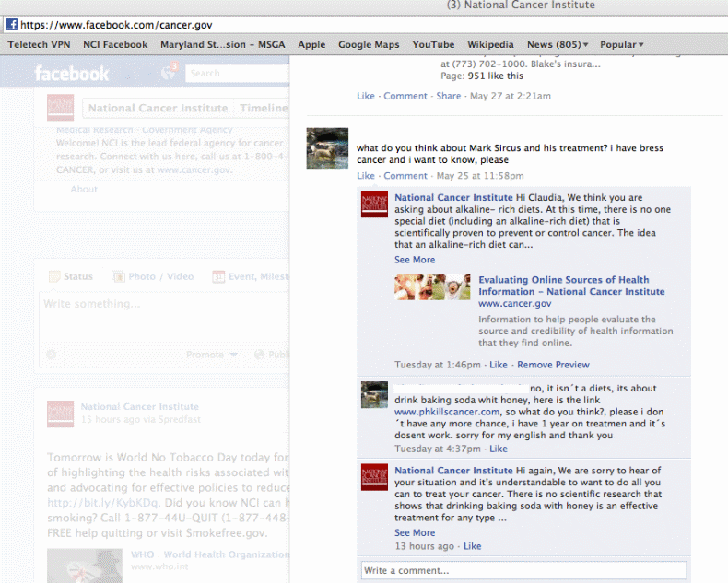Open Evaluating Online Sources of Health Information link
Viewport: 728px width, 583px height.
(x=571, y=286)
